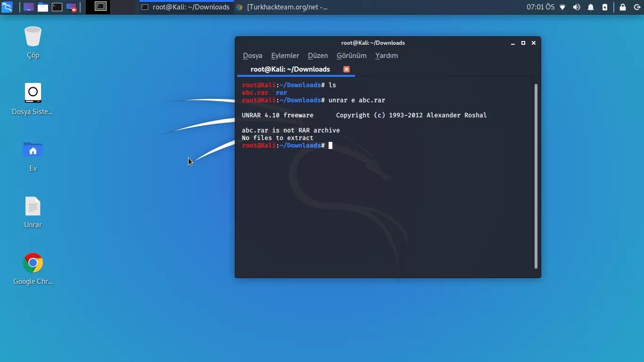
Task: Click the 'UNRAR 4.10 freeware' text
Action: tap(278, 115)
